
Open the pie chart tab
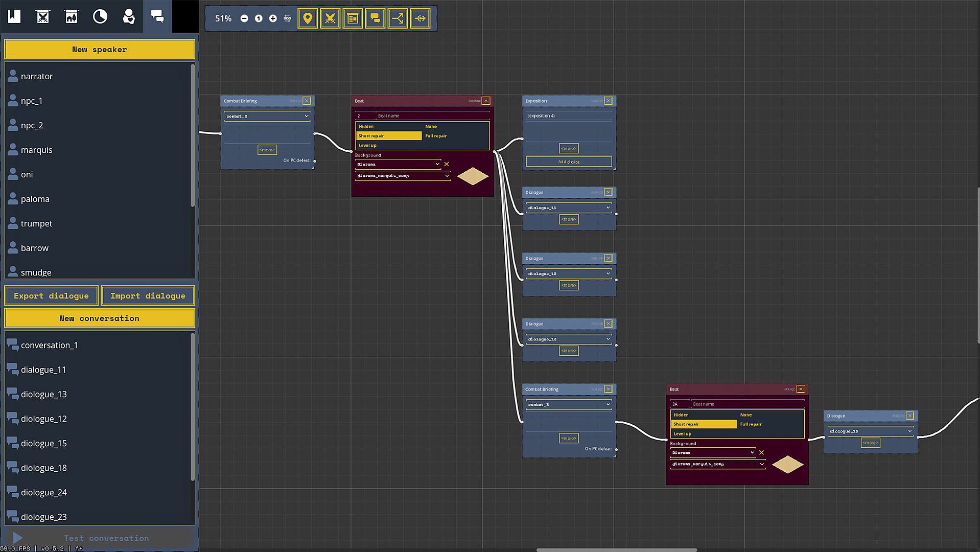[100, 16]
